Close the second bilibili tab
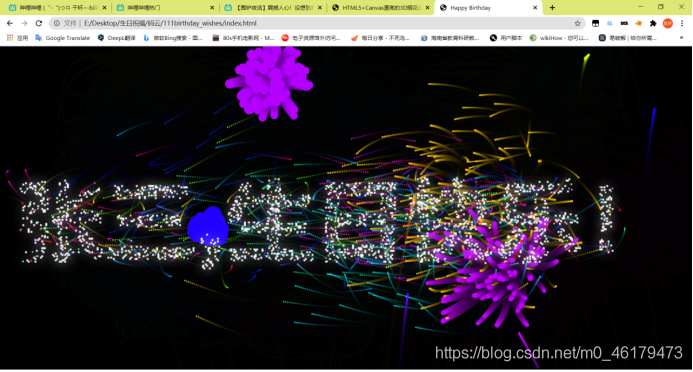Screen dimensions: 693x372 (x=212, y=8)
